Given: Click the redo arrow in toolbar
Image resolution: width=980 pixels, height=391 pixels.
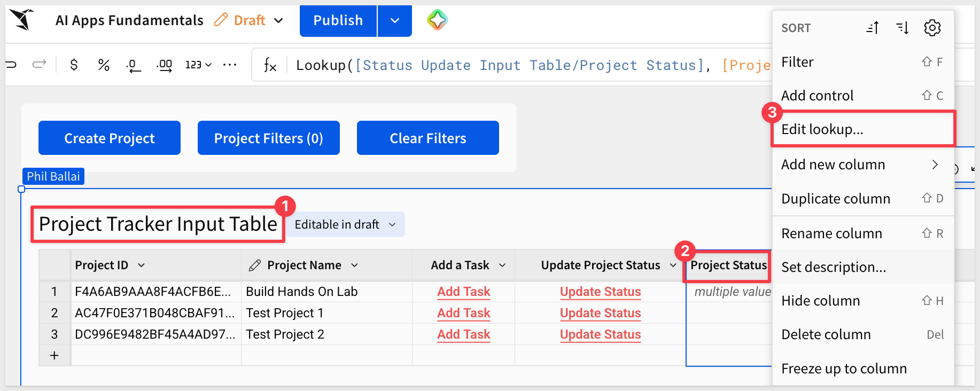Looking at the screenshot, I should coord(39,65).
